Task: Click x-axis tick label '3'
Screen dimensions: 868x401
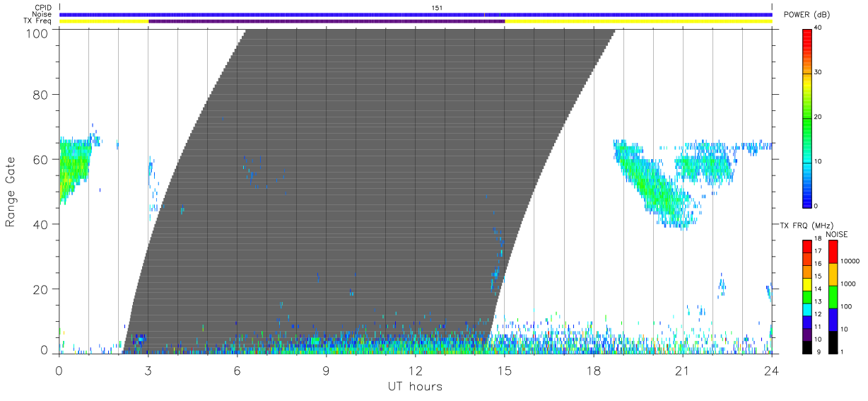Action: pos(148,370)
